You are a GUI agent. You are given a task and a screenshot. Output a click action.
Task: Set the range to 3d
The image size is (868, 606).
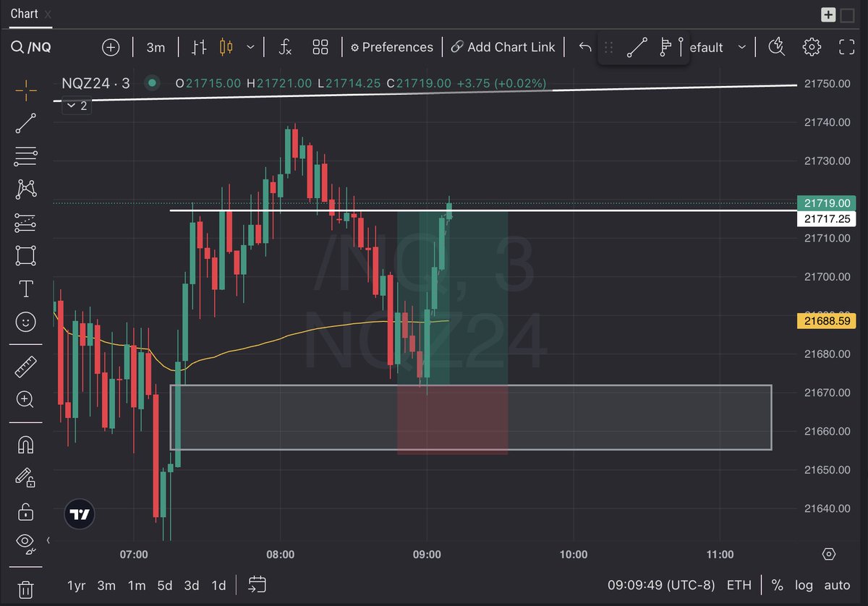[192, 585]
